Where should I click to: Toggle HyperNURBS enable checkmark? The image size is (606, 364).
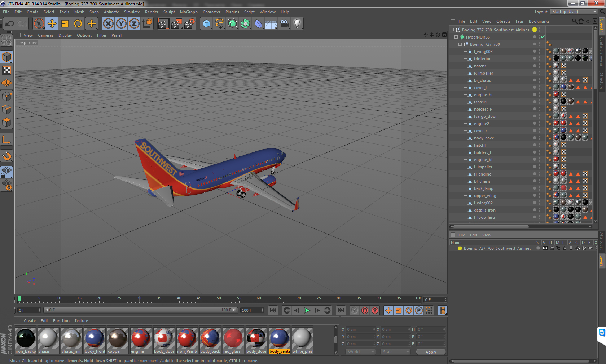(543, 37)
